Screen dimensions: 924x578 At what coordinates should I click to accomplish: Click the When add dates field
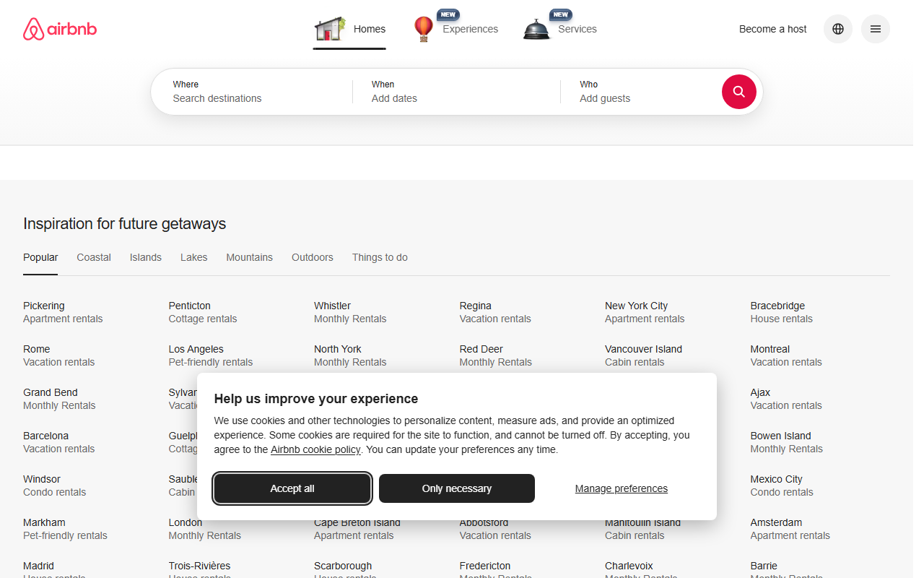coord(456,92)
